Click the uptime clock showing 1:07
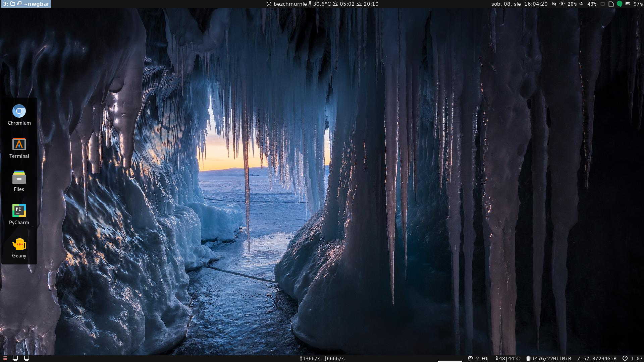 634,358
